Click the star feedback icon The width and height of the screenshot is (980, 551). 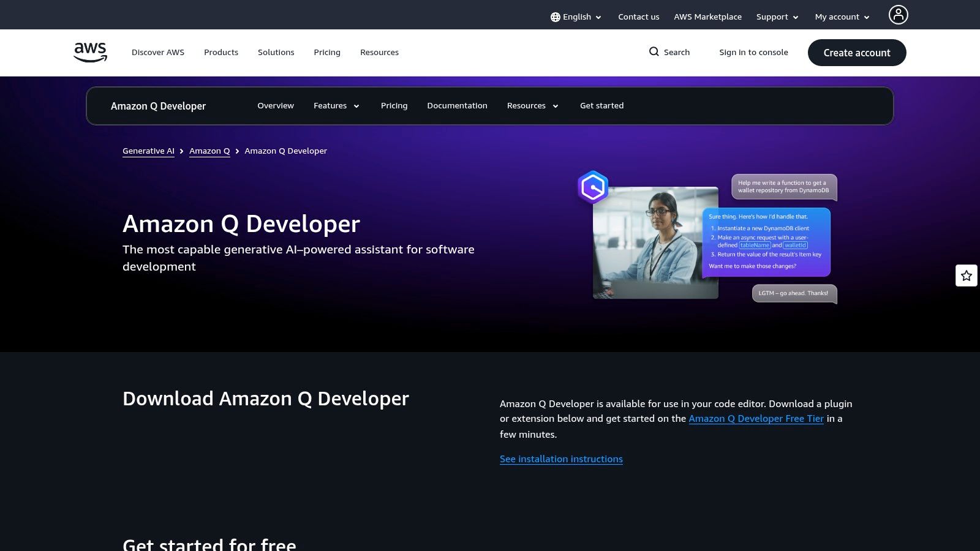tap(967, 275)
